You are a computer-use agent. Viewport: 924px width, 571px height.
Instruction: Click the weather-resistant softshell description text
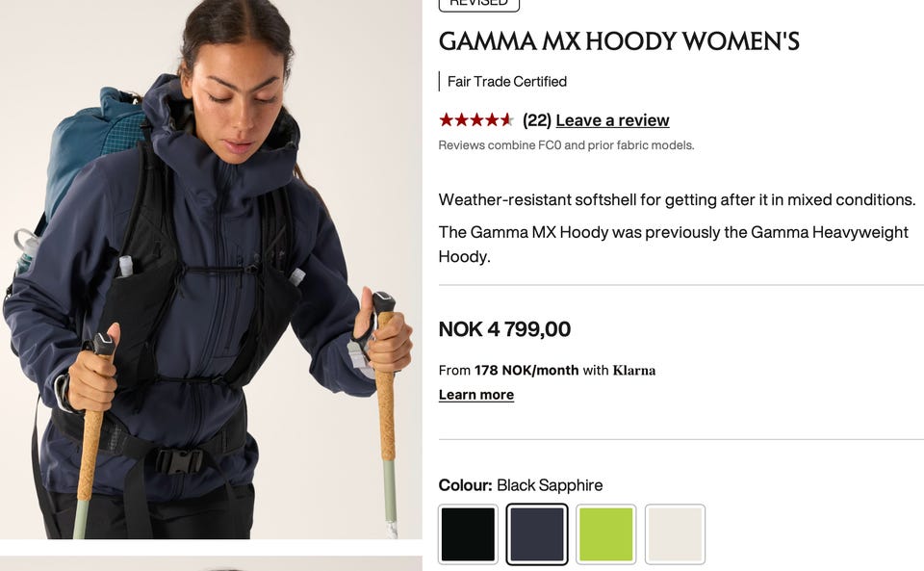(677, 199)
